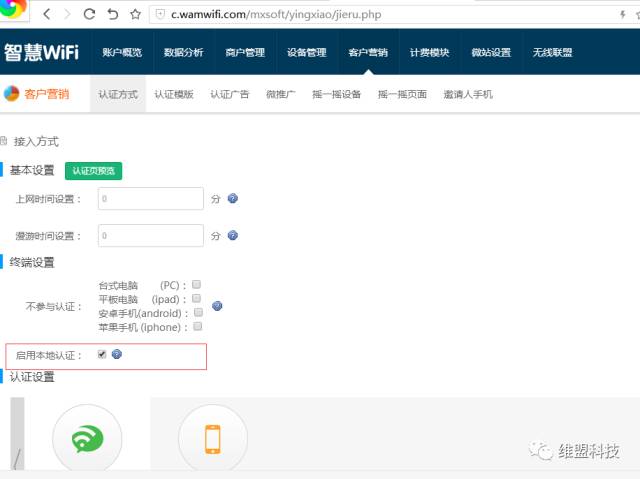Reload the page with the refresh icon

pyautogui.click(x=90, y=14)
